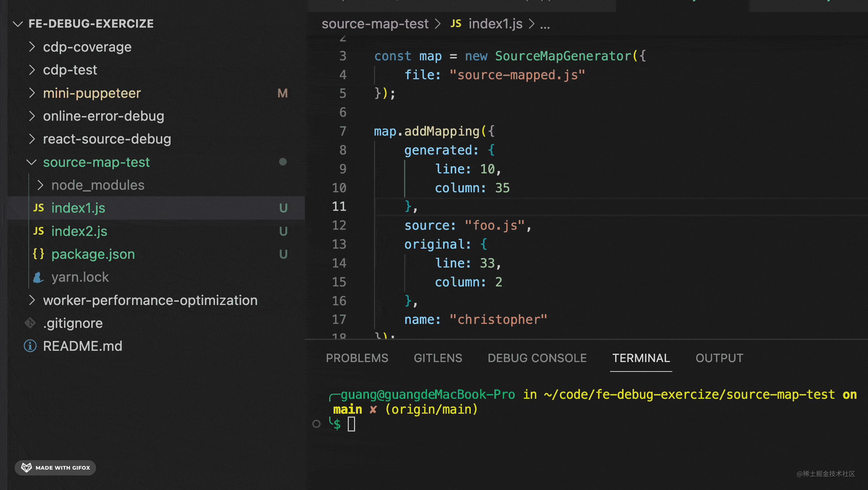
Task: Switch to the PROBLEMS panel tab
Action: [357, 358]
